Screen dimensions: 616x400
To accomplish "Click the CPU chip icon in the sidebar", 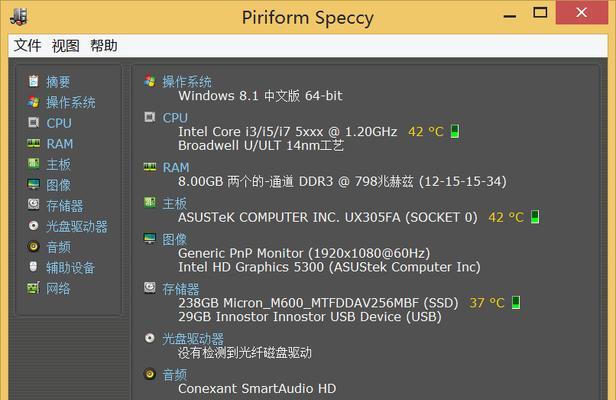I will pos(33,123).
